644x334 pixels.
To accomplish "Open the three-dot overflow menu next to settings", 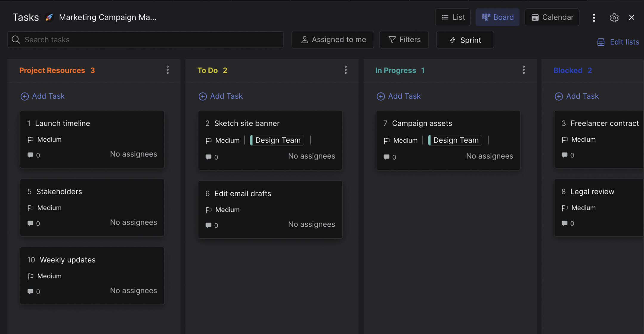I will [594, 18].
